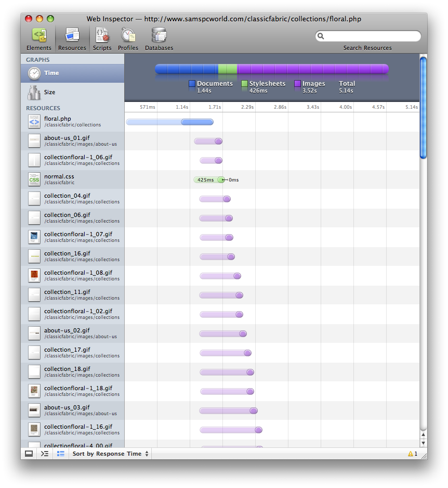Select the Time graph
Screen dimensions: 448x488
[72, 73]
